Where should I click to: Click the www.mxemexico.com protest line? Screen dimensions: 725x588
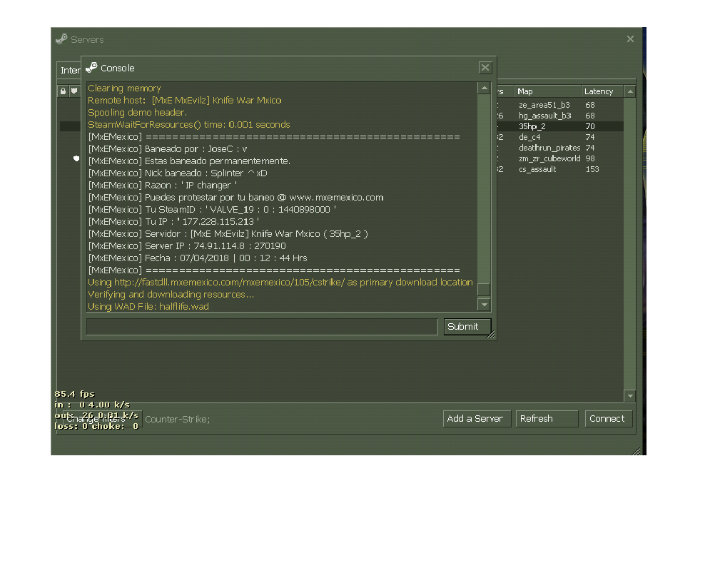(x=235, y=198)
